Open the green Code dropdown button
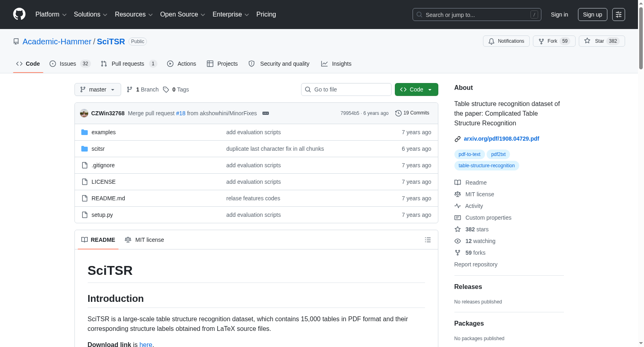This screenshot has width=644, height=347. [417, 89]
